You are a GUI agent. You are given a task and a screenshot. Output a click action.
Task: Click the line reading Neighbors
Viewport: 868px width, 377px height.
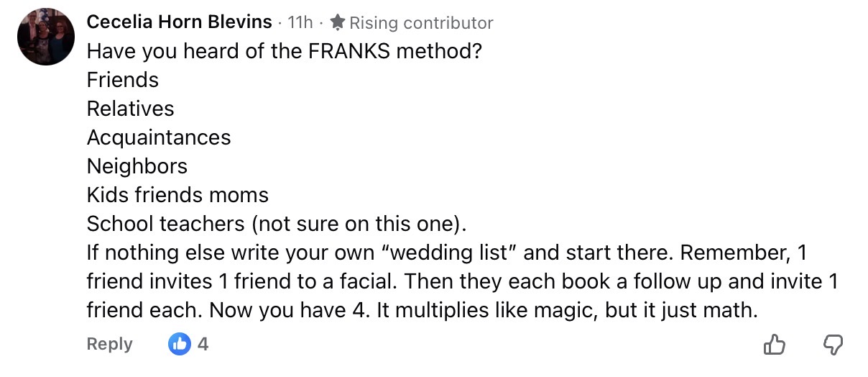[x=137, y=166]
